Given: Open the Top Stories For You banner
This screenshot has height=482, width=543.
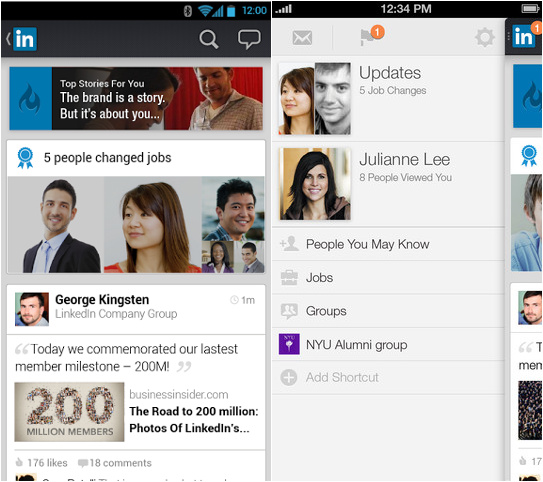Looking at the screenshot, I should click(136, 99).
